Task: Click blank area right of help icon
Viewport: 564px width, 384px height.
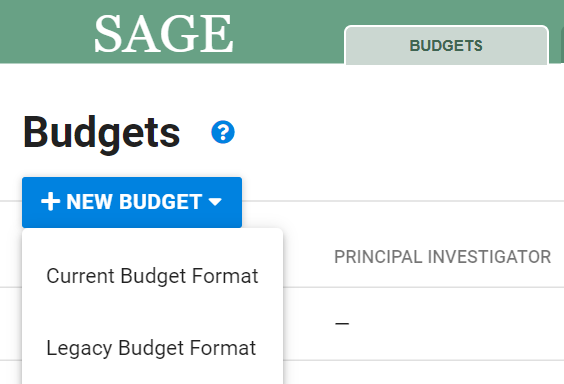Action: (x=396, y=132)
